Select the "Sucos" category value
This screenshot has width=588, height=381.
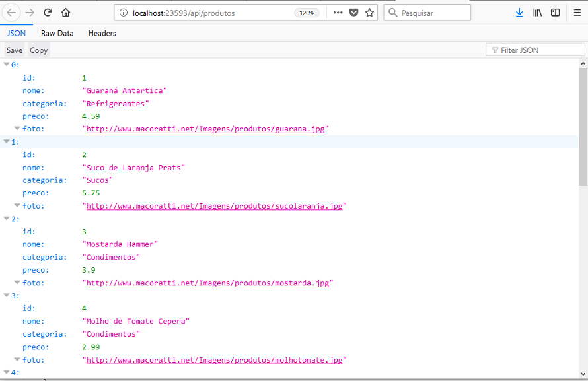point(98,180)
